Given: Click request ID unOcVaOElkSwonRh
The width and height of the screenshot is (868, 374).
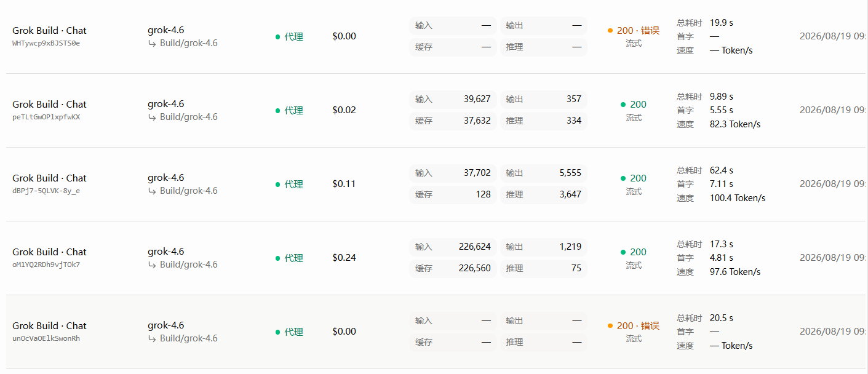Looking at the screenshot, I should [46, 339].
